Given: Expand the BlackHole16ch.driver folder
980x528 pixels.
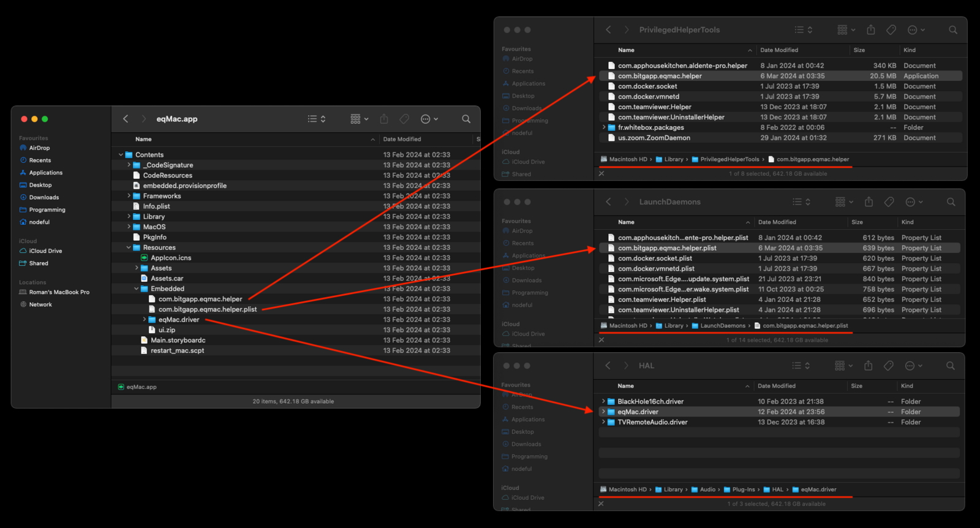Looking at the screenshot, I should 603,402.
